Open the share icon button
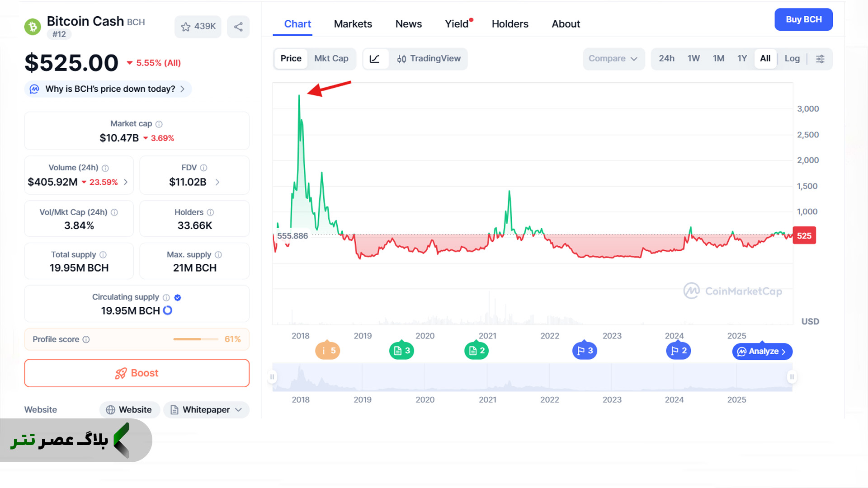The height and width of the screenshot is (488, 868). coord(238,27)
